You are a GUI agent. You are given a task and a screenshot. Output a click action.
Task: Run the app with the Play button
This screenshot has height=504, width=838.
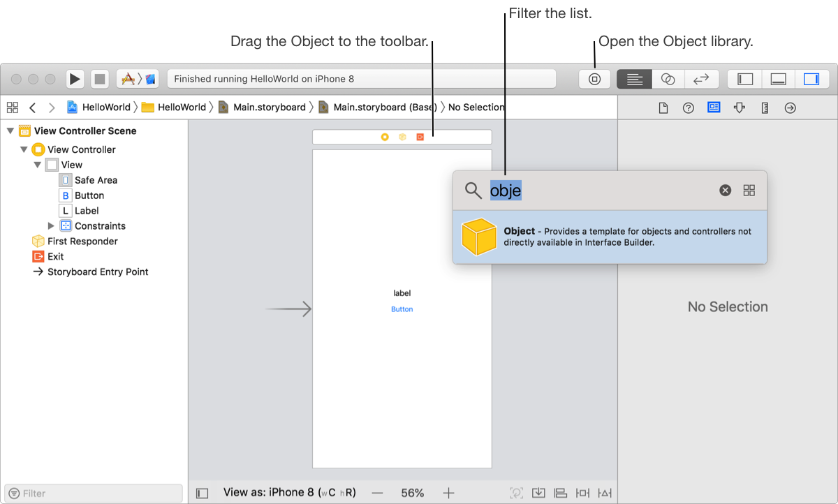(x=75, y=79)
